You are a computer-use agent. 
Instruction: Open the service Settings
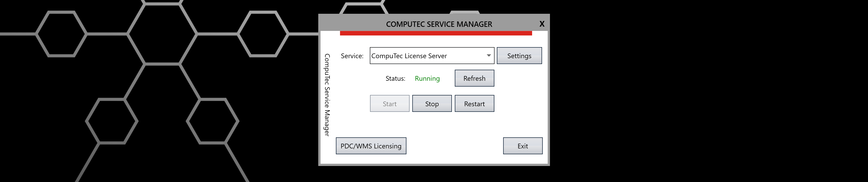pyautogui.click(x=519, y=55)
